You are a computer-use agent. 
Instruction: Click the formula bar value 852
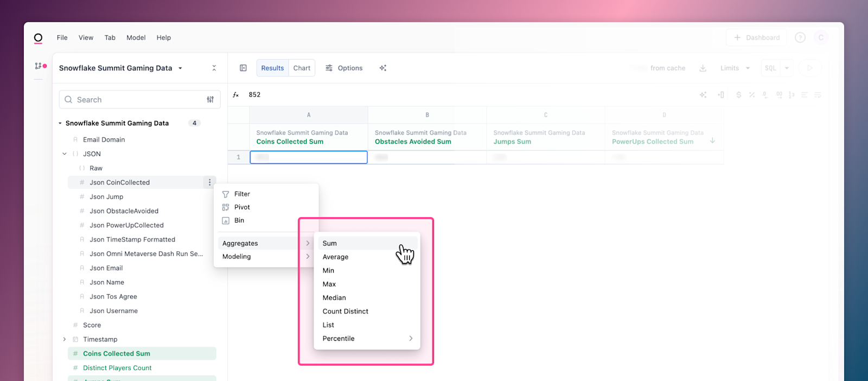pyautogui.click(x=254, y=95)
